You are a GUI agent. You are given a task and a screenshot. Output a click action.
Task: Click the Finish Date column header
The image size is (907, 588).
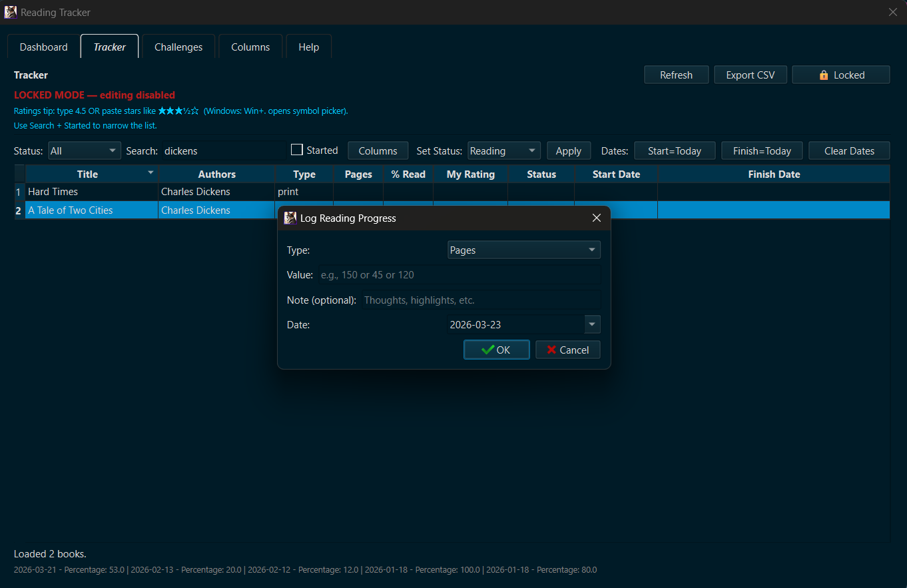[x=774, y=174]
